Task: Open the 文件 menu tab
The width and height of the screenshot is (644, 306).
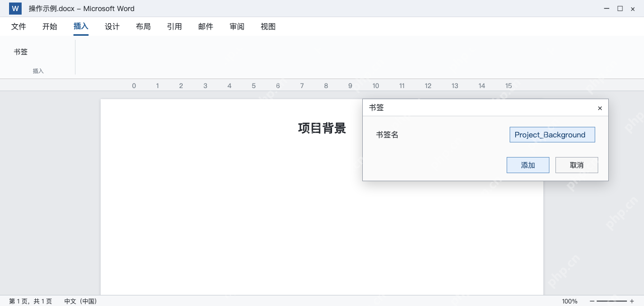Action: point(19,27)
